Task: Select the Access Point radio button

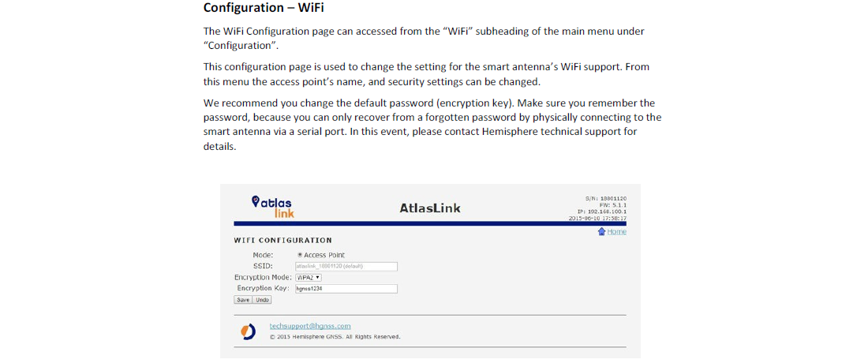Action: click(x=300, y=255)
